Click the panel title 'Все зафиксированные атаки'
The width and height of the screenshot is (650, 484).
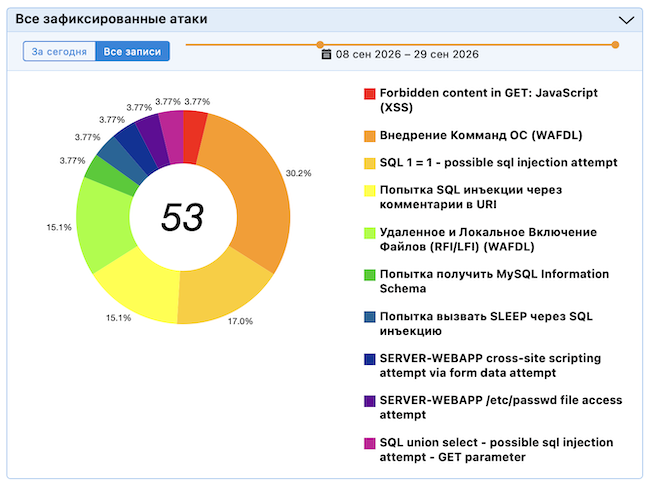[111, 19]
